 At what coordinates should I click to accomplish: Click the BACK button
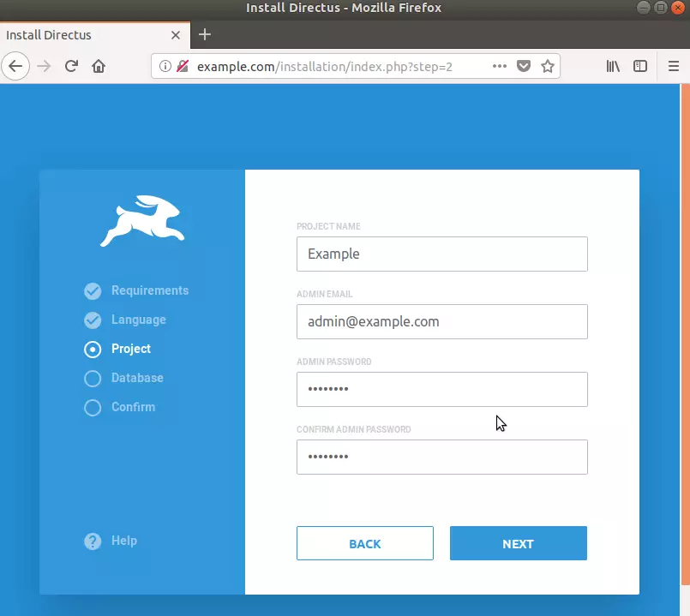tap(365, 543)
